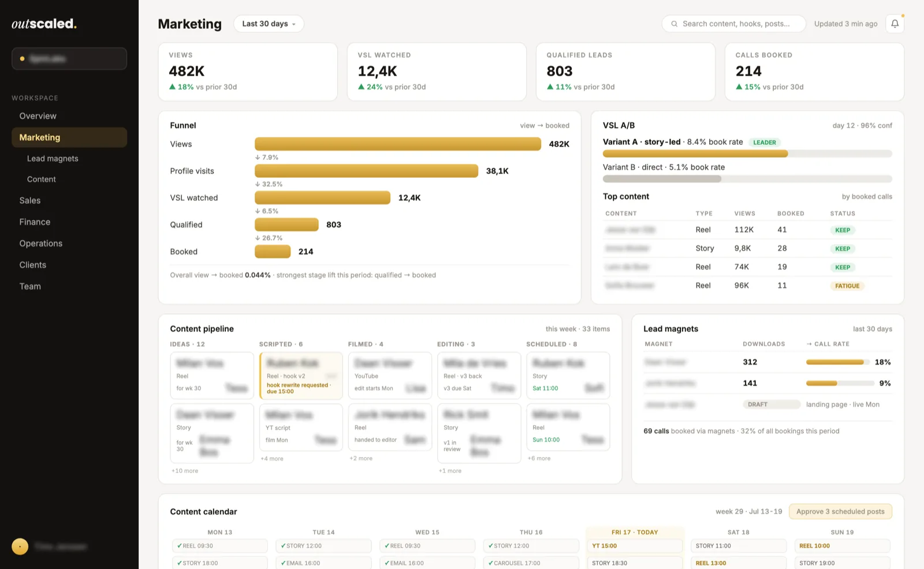This screenshot has width=924, height=569.
Task: Open the Calls Booked 214 card
Action: coord(814,72)
